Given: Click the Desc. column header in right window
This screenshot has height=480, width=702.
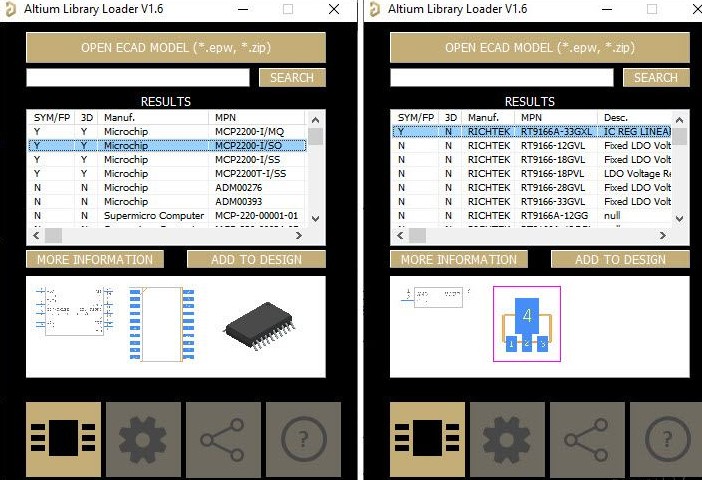Looking at the screenshot, I should tap(635, 118).
